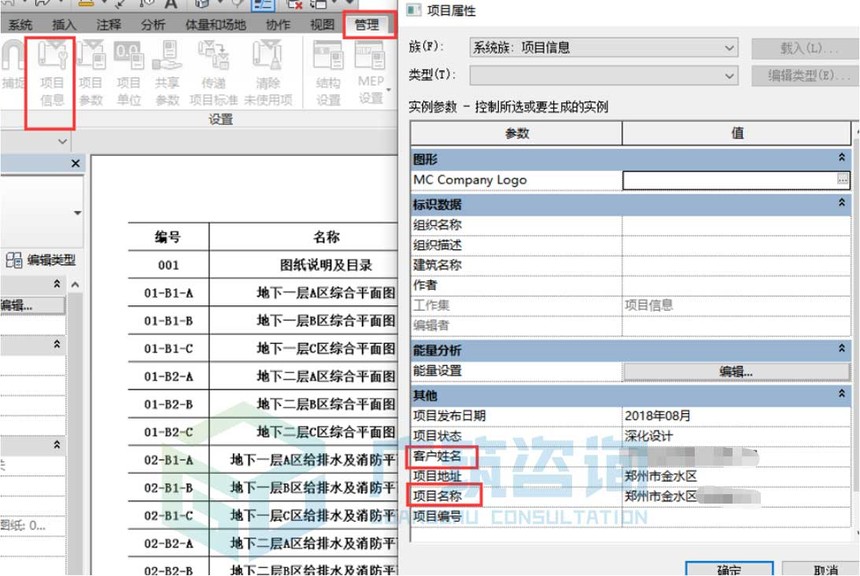Image resolution: width=860 pixels, height=576 pixels.
Task: Switch to the 注释 ribbon tab
Action: pyautogui.click(x=108, y=25)
